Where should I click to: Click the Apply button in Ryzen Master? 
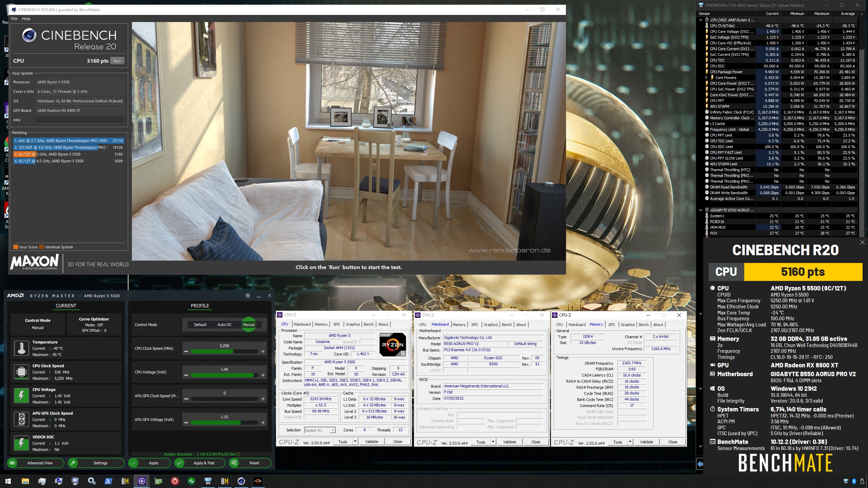pos(149,463)
